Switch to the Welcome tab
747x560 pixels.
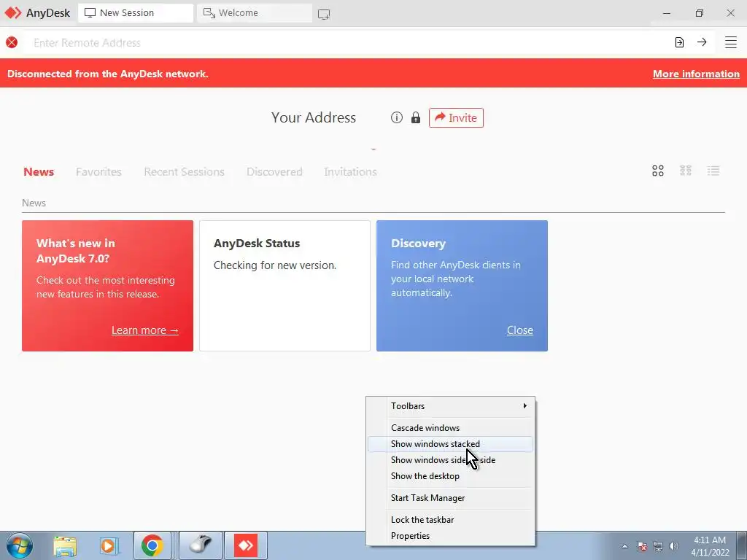click(255, 13)
